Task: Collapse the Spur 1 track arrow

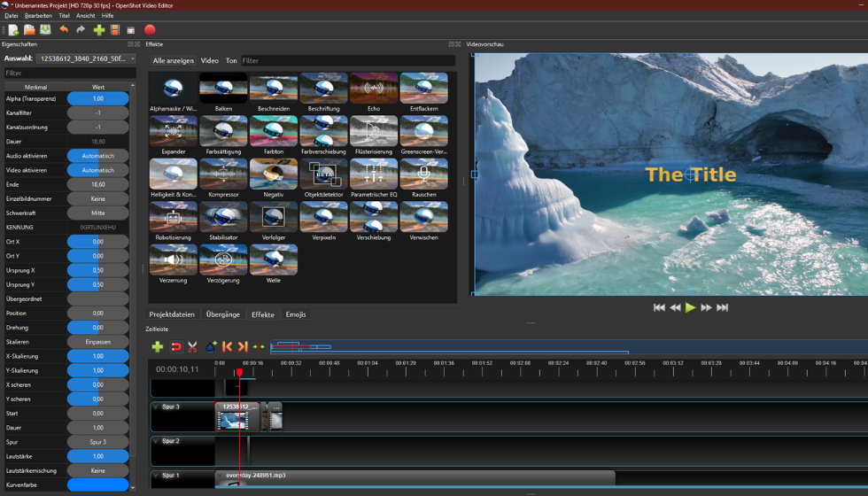Action: coord(156,476)
